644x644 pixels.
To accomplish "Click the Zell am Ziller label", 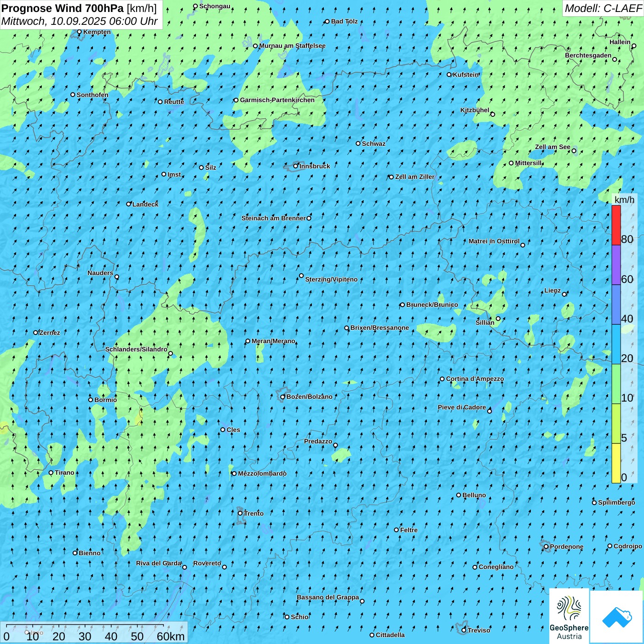I will coord(414,177).
